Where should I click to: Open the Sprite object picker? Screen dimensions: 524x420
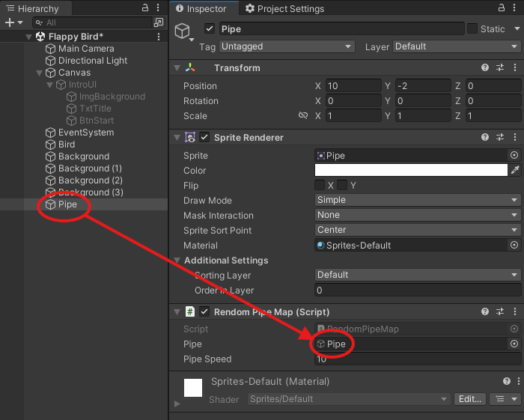click(x=514, y=155)
